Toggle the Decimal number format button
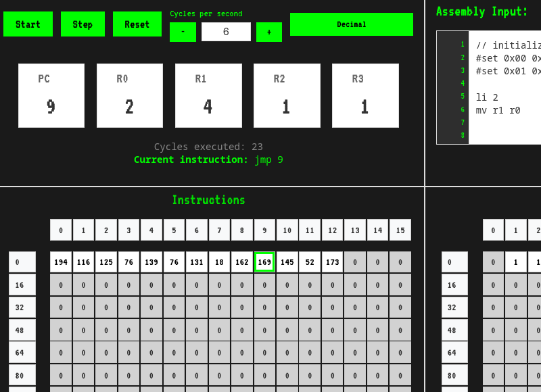Image resolution: width=541 pixels, height=392 pixels. pyautogui.click(x=351, y=24)
